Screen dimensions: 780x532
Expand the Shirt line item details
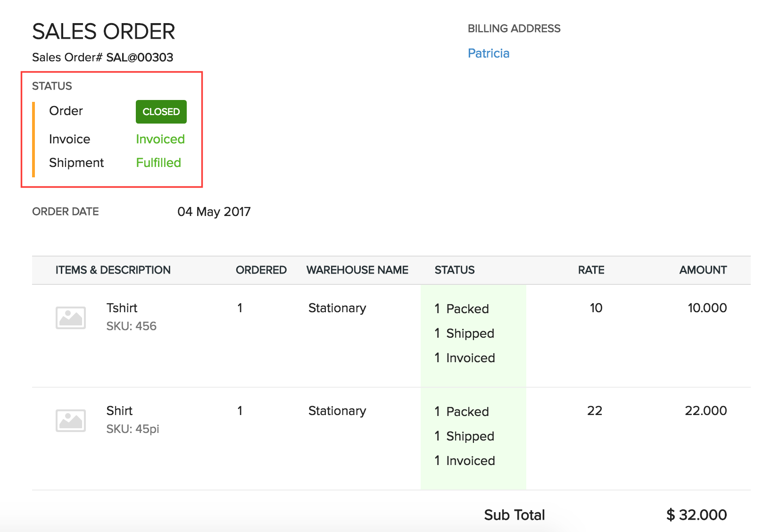click(x=119, y=411)
